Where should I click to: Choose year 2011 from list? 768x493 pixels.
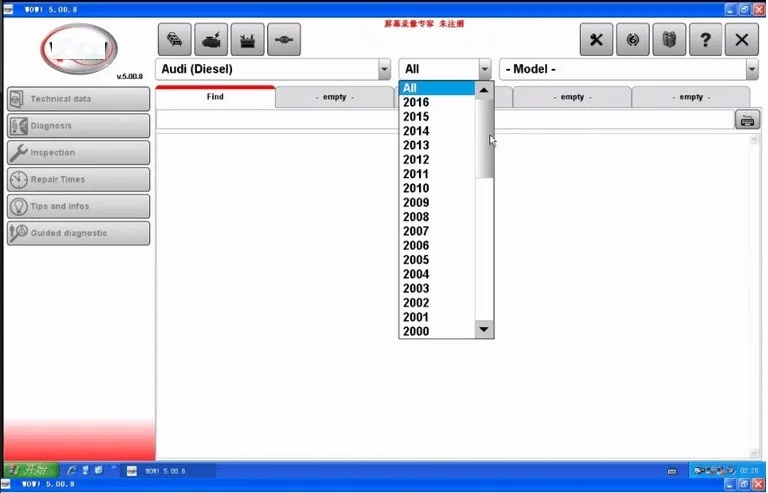[437, 174]
